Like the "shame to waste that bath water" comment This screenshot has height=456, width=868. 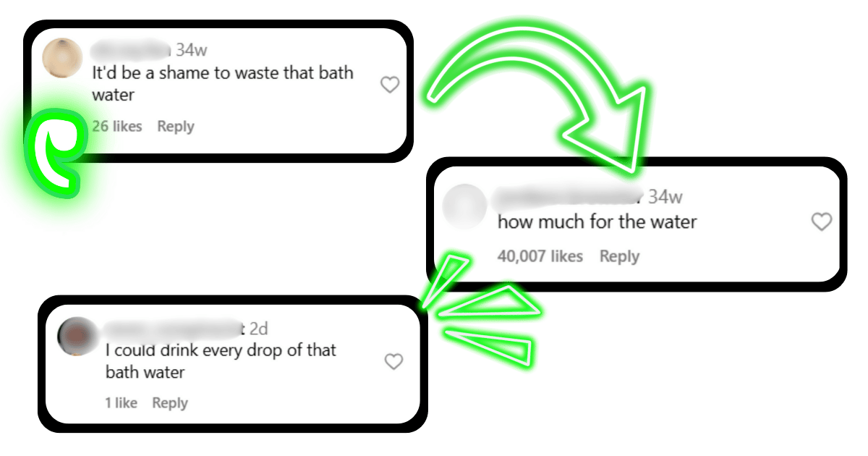(x=390, y=85)
